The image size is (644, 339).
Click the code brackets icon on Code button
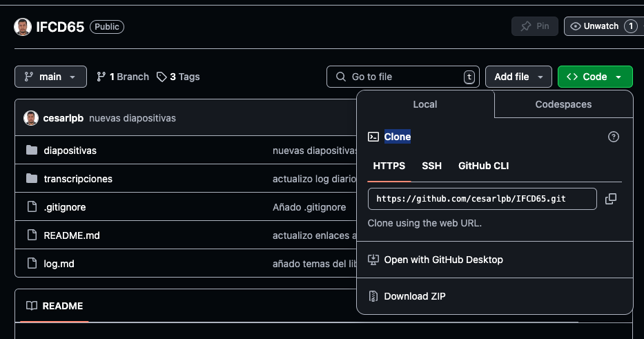coord(572,77)
